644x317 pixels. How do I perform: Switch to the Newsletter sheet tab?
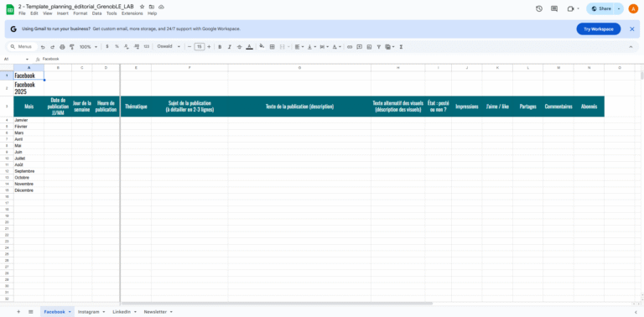tap(155, 312)
